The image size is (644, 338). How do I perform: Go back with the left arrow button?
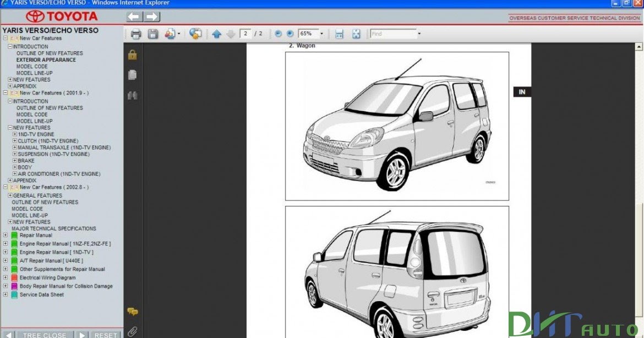click(134, 17)
